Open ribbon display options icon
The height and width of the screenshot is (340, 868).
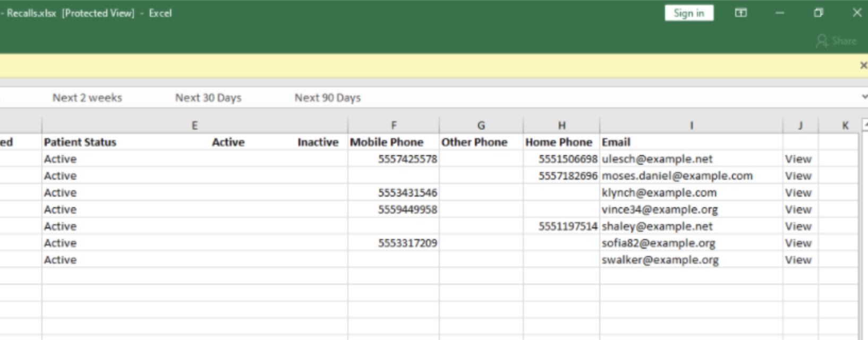pos(741,13)
